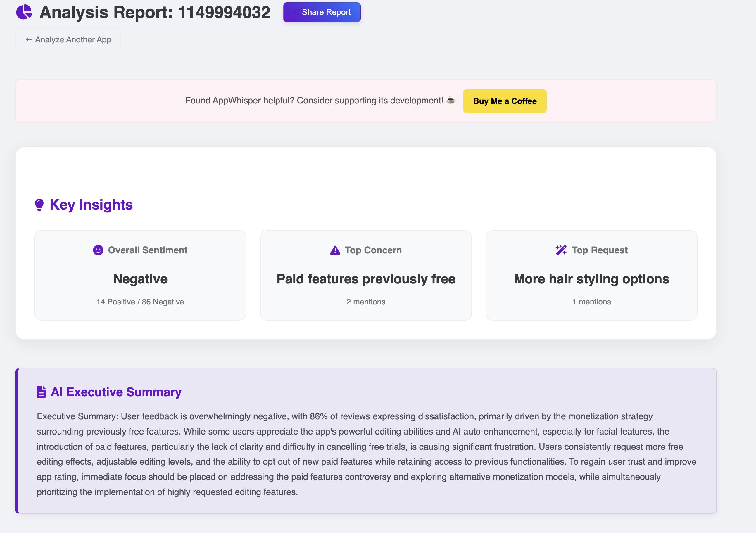This screenshot has width=756, height=533.
Task: Click the magic wand icon by Top Request
Action: [x=561, y=250]
